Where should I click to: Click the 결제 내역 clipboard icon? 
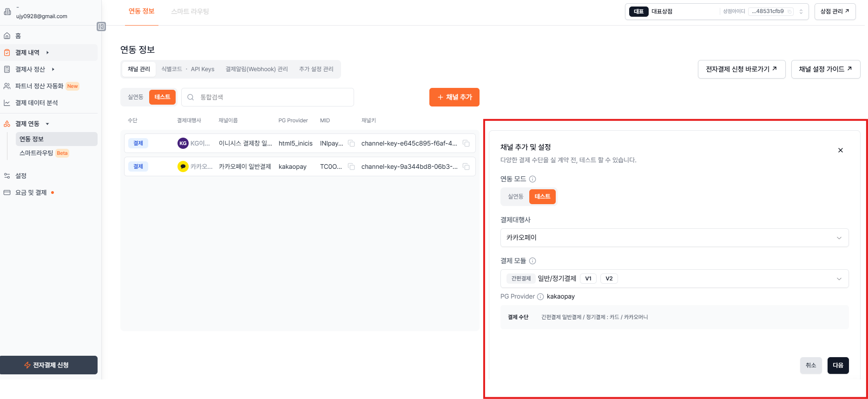pos(7,53)
